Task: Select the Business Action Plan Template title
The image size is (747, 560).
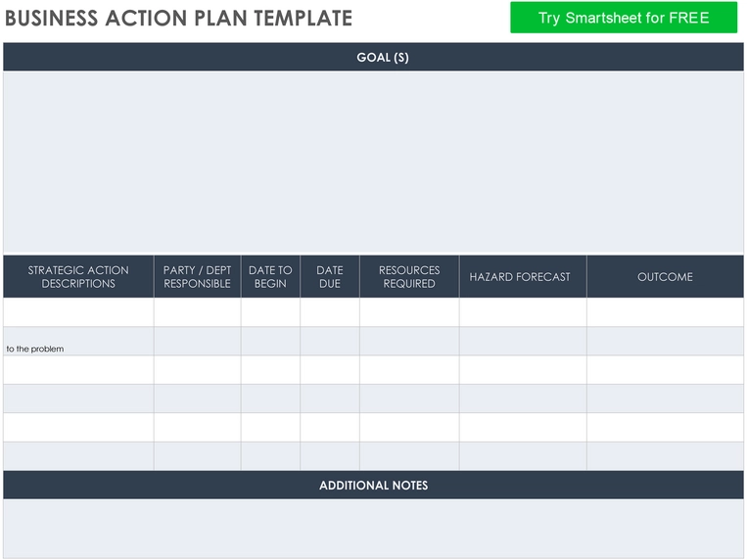Action: [178, 18]
